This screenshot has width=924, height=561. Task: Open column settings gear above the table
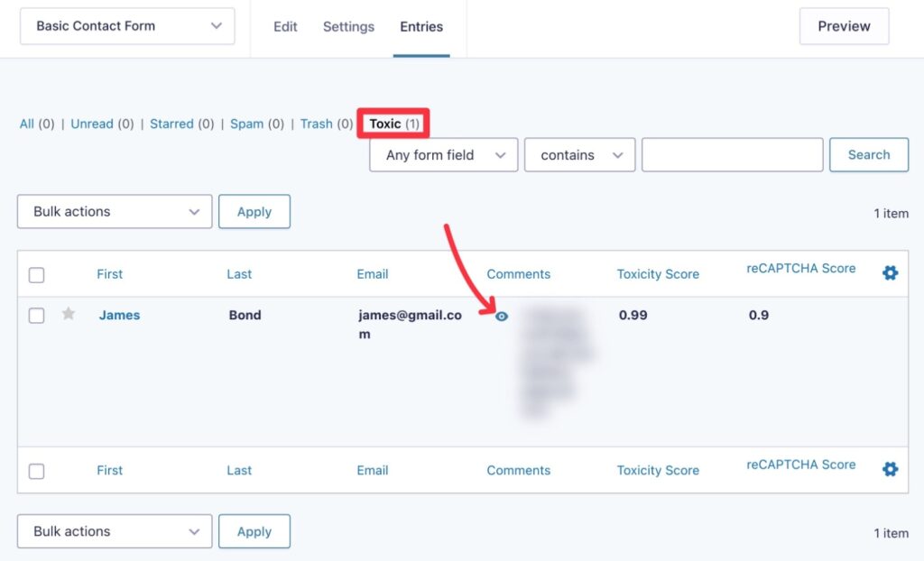pos(890,272)
